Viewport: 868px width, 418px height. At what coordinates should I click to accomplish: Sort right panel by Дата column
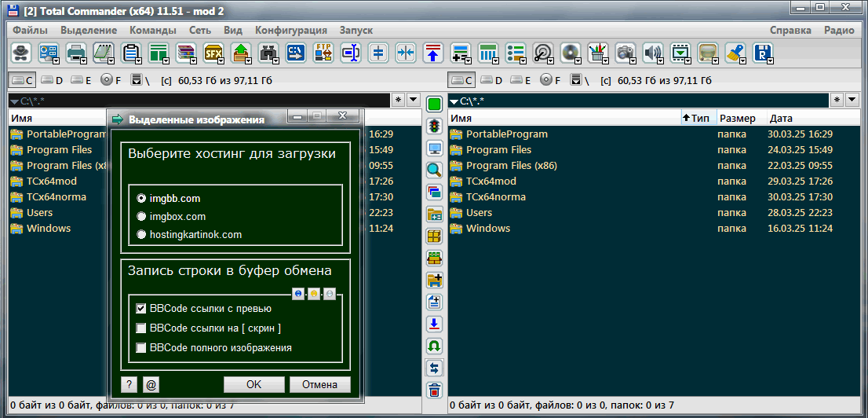pos(780,118)
